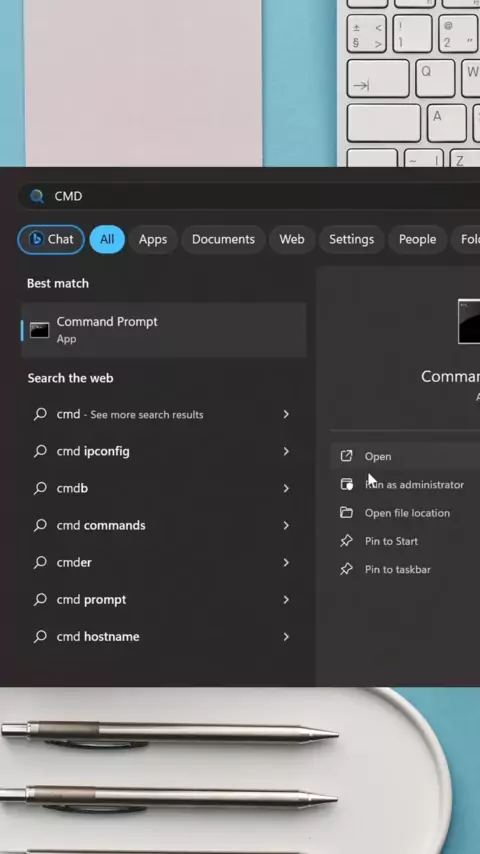Choose Open file location

tap(405, 513)
